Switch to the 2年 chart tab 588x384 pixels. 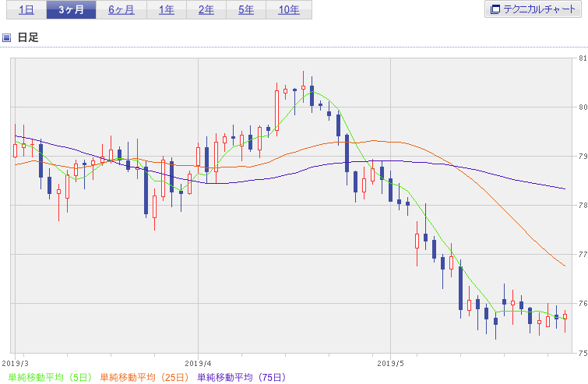pyautogui.click(x=206, y=9)
